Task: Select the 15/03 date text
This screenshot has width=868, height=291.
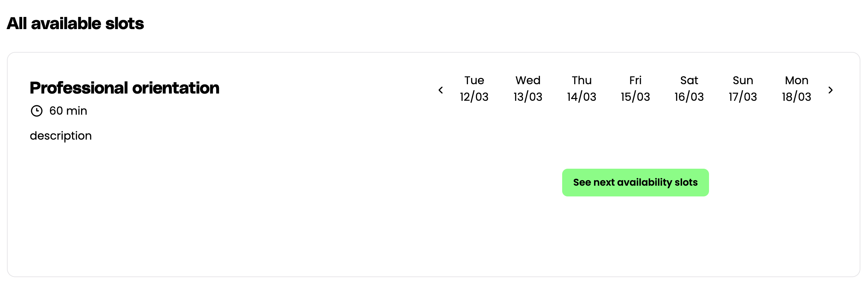Action: pyautogui.click(x=635, y=97)
